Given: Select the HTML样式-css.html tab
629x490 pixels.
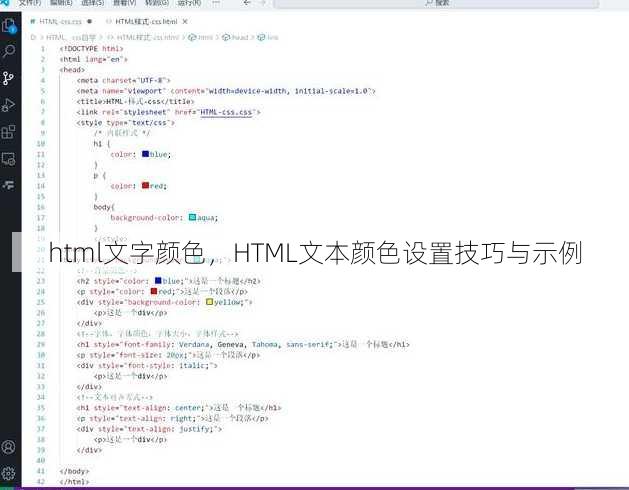Looking at the screenshot, I should point(146,22).
